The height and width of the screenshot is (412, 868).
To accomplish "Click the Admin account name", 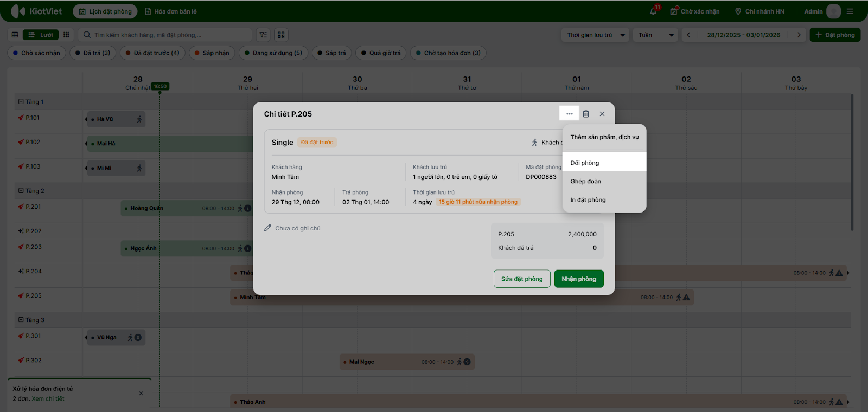I will point(813,11).
